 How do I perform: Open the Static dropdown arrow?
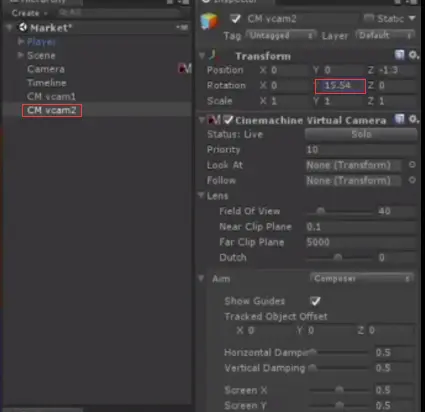(x=412, y=18)
